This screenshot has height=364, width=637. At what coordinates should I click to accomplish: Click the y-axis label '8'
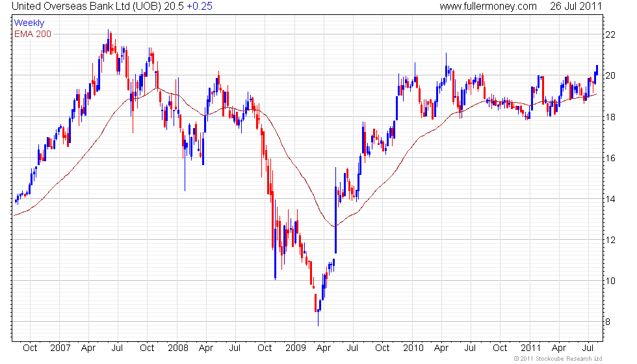[608, 322]
